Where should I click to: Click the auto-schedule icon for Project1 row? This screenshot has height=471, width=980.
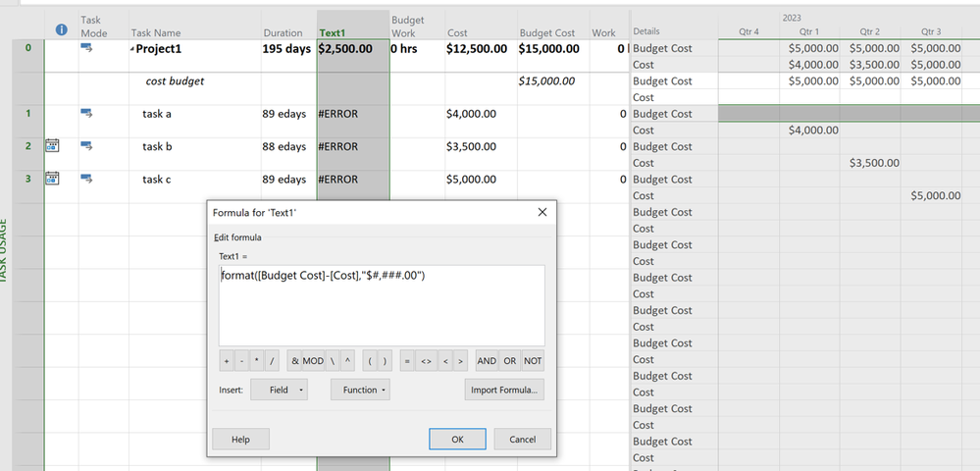(x=86, y=47)
